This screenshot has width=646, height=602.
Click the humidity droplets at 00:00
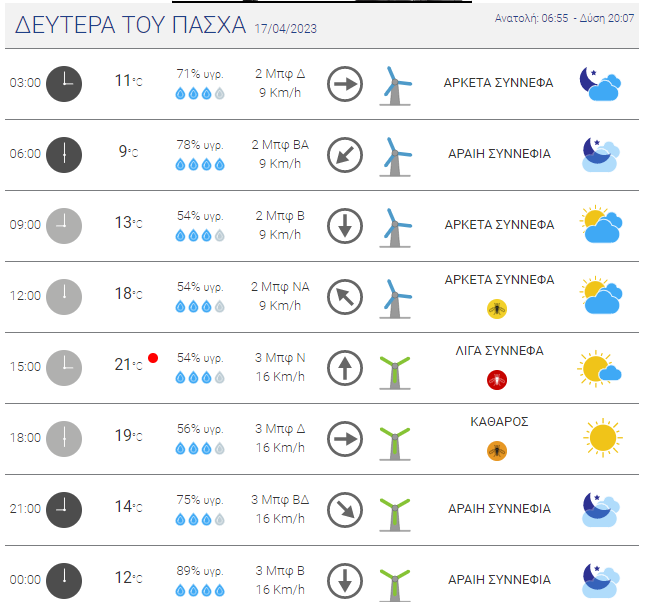point(200,590)
